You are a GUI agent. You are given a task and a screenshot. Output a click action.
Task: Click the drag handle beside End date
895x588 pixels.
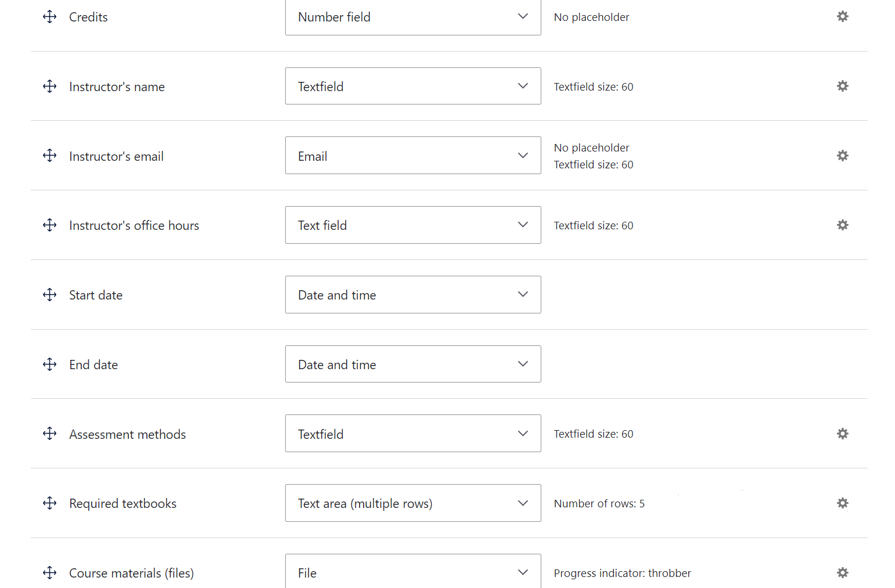point(49,364)
